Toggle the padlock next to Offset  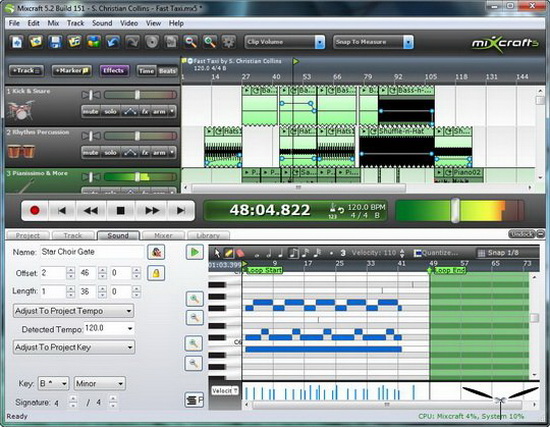click(156, 273)
